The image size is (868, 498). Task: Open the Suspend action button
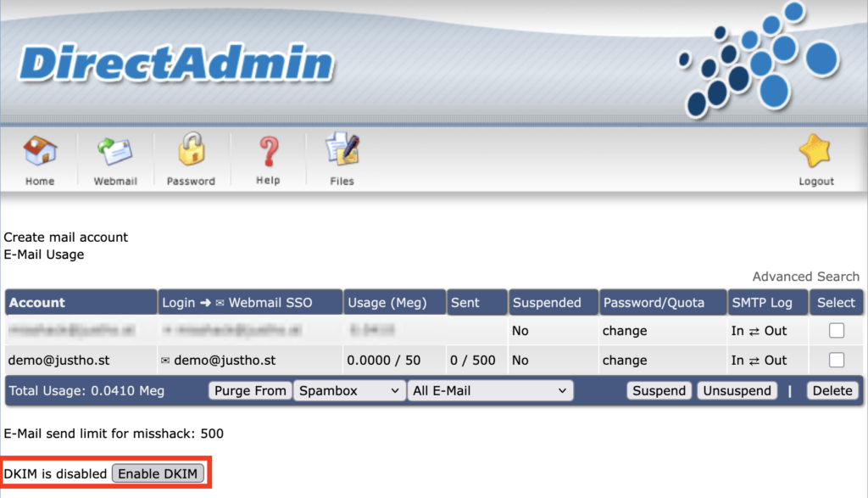point(659,390)
